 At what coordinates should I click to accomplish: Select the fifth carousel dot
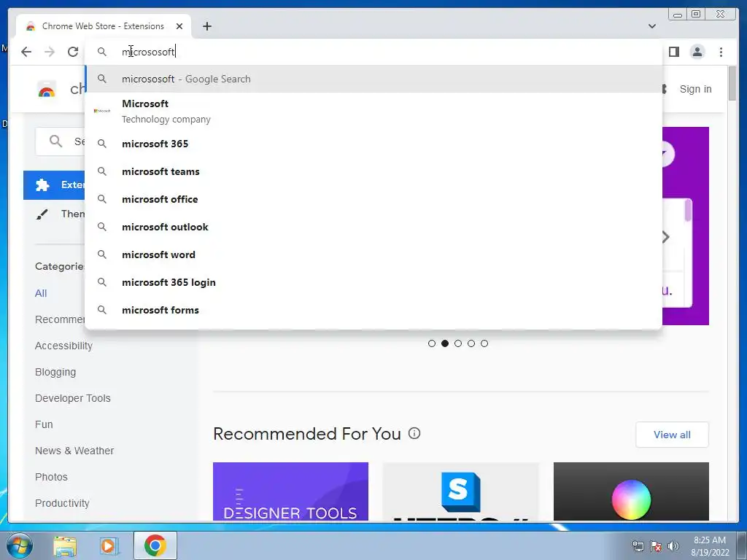click(x=484, y=343)
